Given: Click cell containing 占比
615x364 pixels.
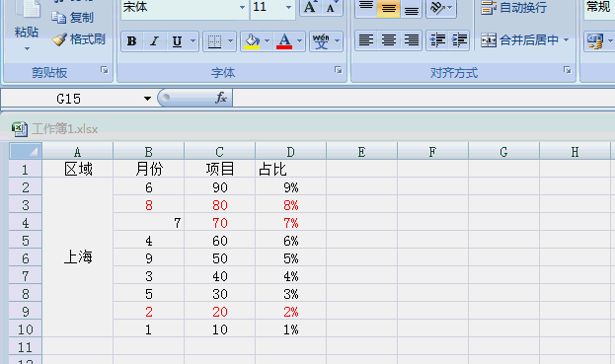Looking at the screenshot, I should tap(290, 170).
